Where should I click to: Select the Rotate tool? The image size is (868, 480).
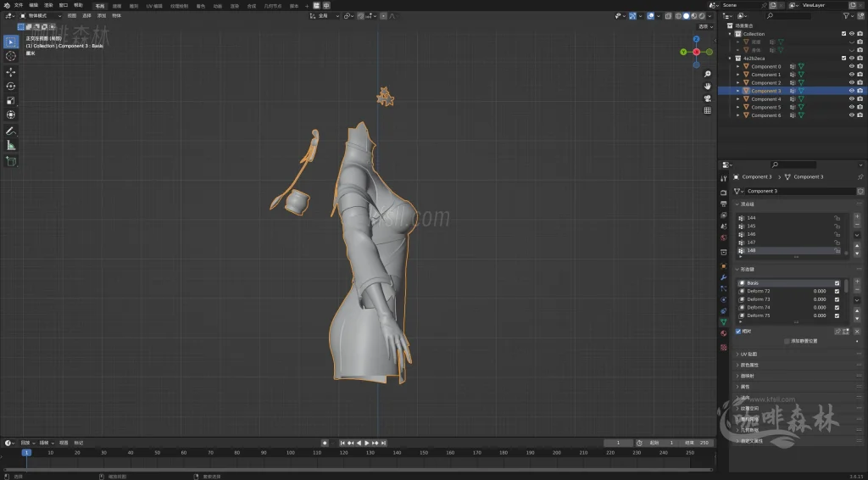(x=10, y=87)
